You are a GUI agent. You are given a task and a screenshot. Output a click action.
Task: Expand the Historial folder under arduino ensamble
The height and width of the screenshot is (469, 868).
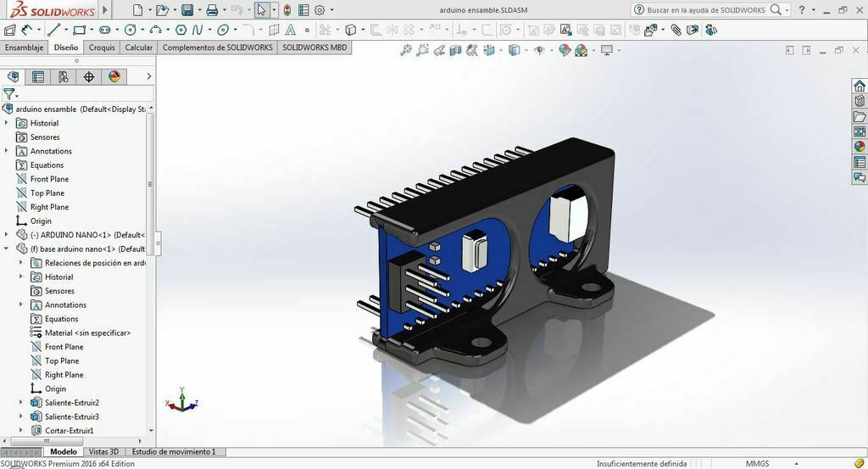7,123
